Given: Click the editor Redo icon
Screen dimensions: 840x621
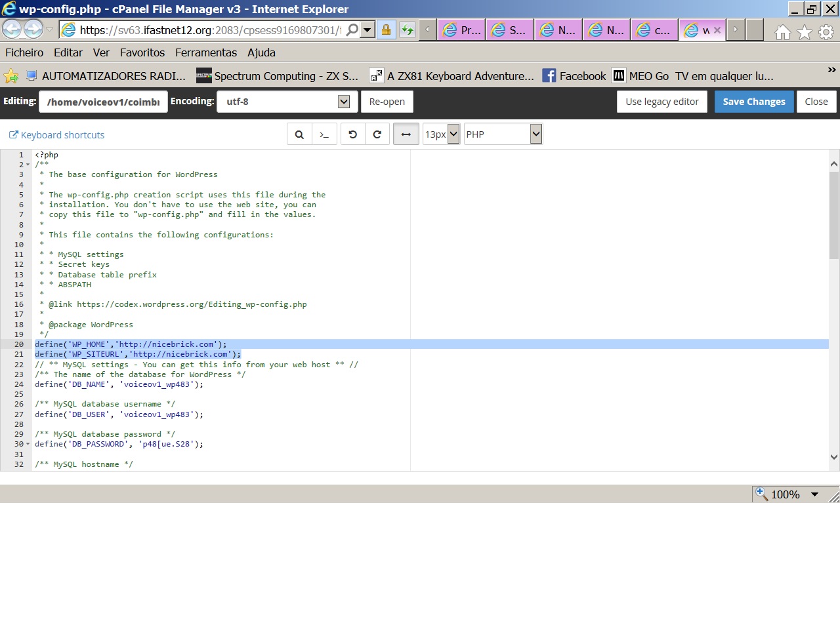Looking at the screenshot, I should coord(377,134).
